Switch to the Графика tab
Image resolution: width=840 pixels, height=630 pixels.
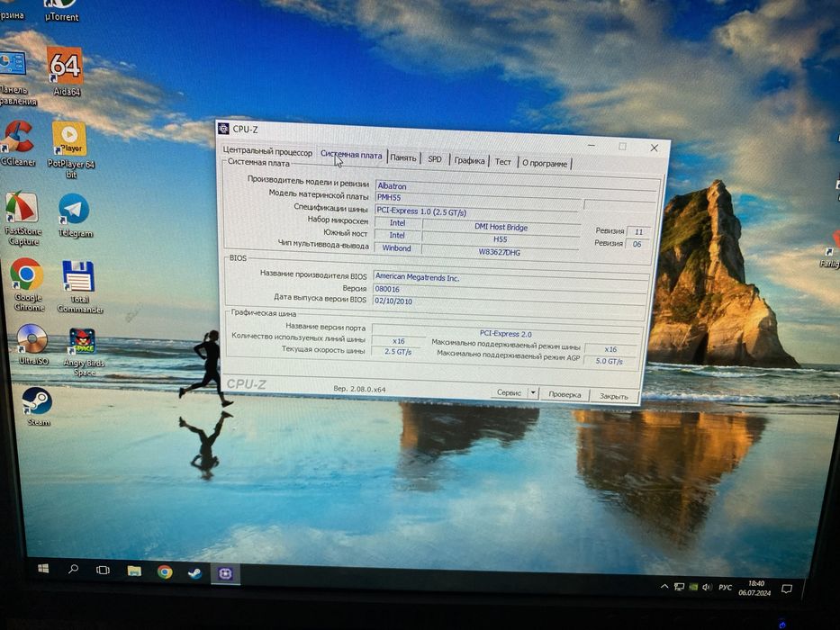pyautogui.click(x=469, y=160)
